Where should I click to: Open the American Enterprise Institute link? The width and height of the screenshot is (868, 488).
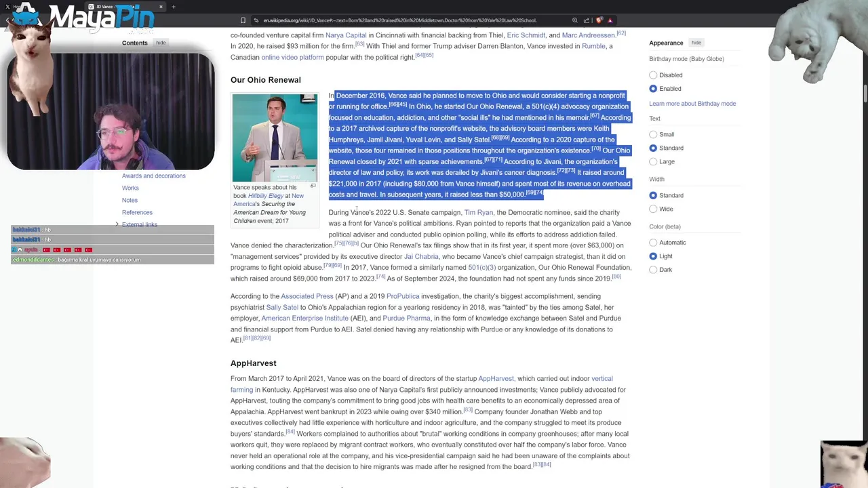[x=304, y=318]
